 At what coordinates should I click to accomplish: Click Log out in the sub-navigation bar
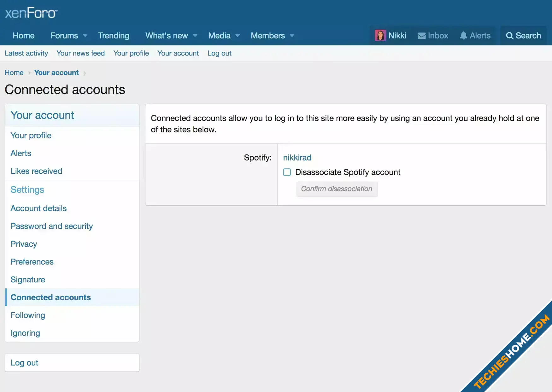click(219, 53)
